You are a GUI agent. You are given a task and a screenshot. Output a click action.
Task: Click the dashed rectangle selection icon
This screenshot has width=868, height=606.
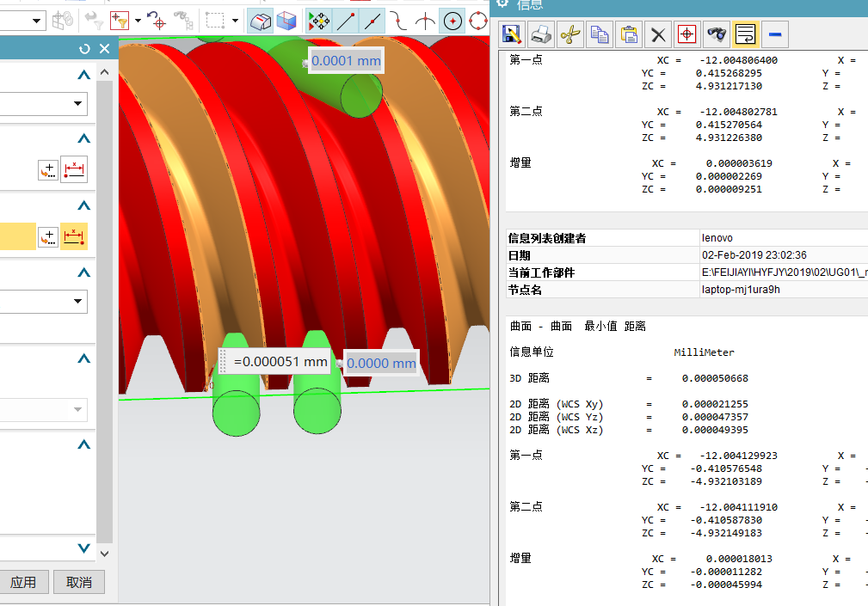(x=215, y=21)
